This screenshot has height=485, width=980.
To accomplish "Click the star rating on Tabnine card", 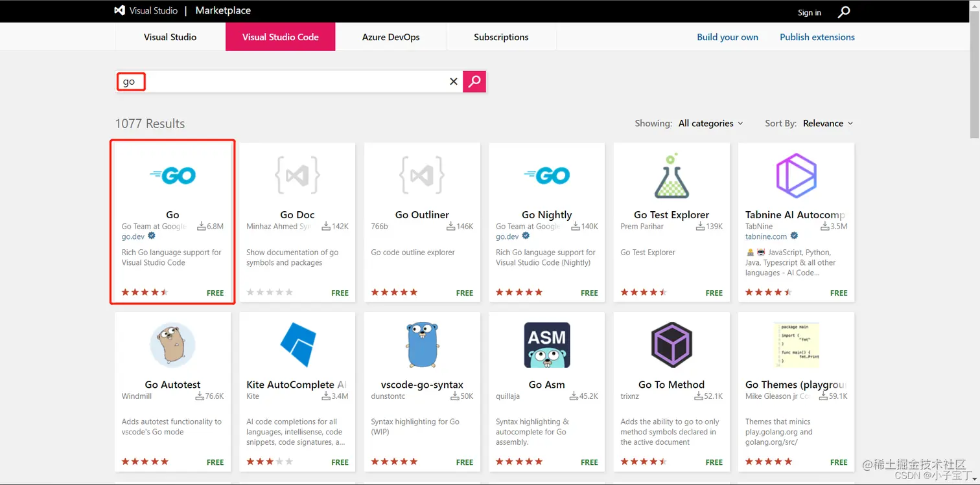I will tap(769, 293).
